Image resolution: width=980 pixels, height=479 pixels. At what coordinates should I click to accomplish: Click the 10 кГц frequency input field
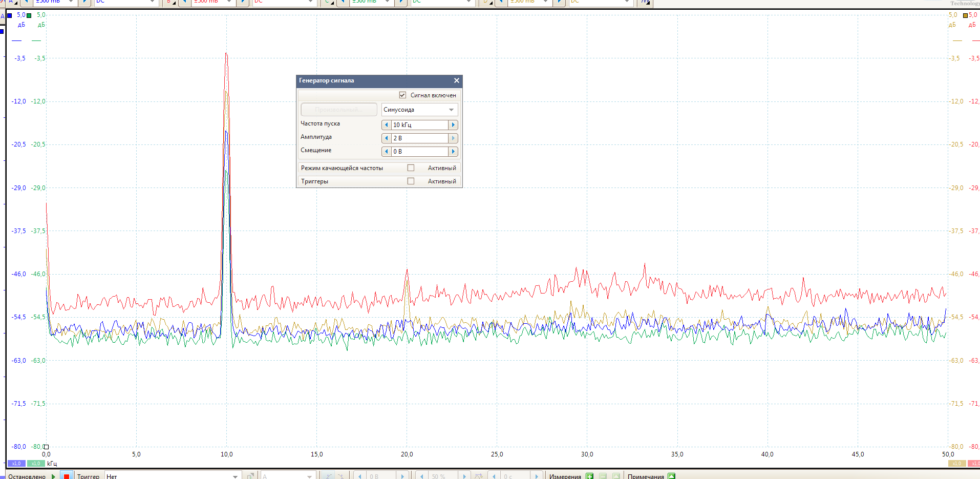[419, 125]
